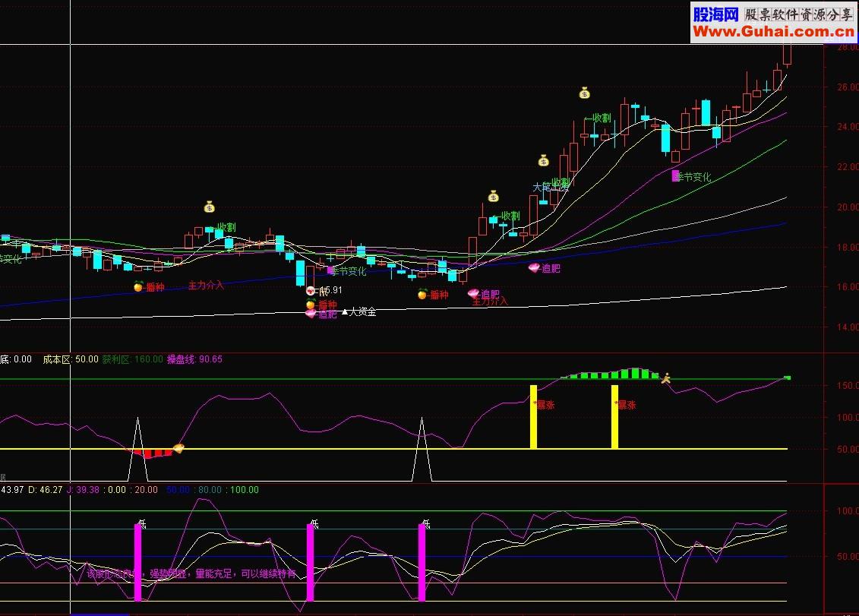The height and width of the screenshot is (616, 859).
Task: Click the '操盘线: 90.65' indicator value
Action: (x=194, y=359)
